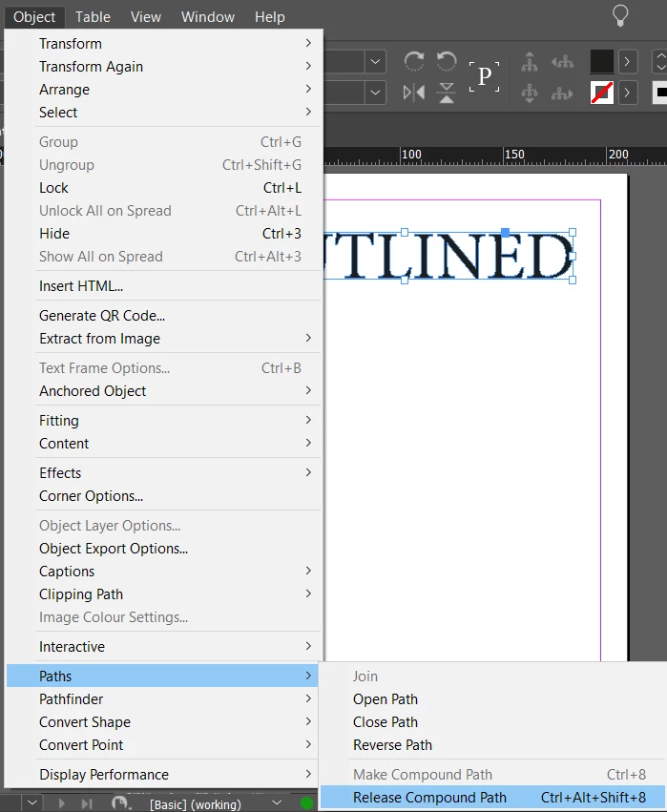
Task: Open the Window menu
Action: (208, 16)
